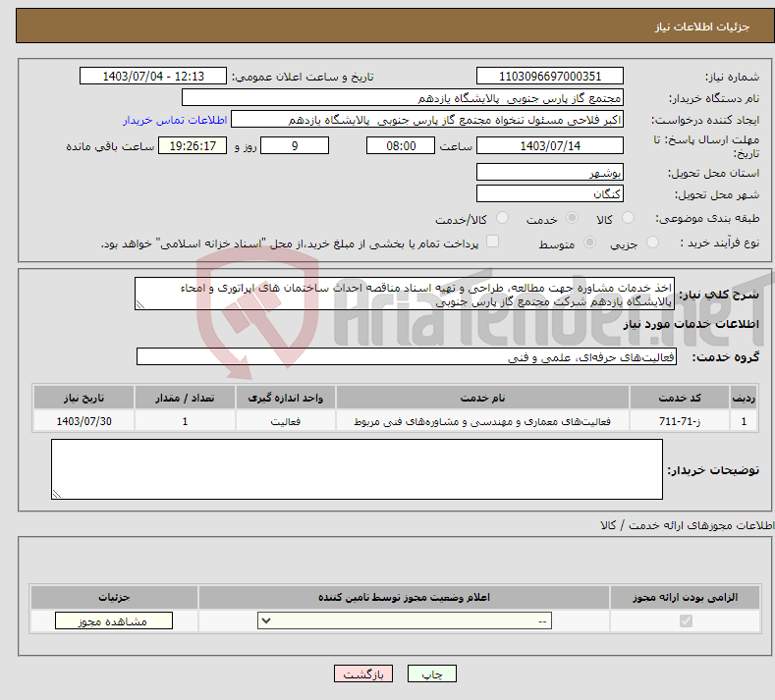Click the تعداد / مقدار column header

[x=185, y=398]
